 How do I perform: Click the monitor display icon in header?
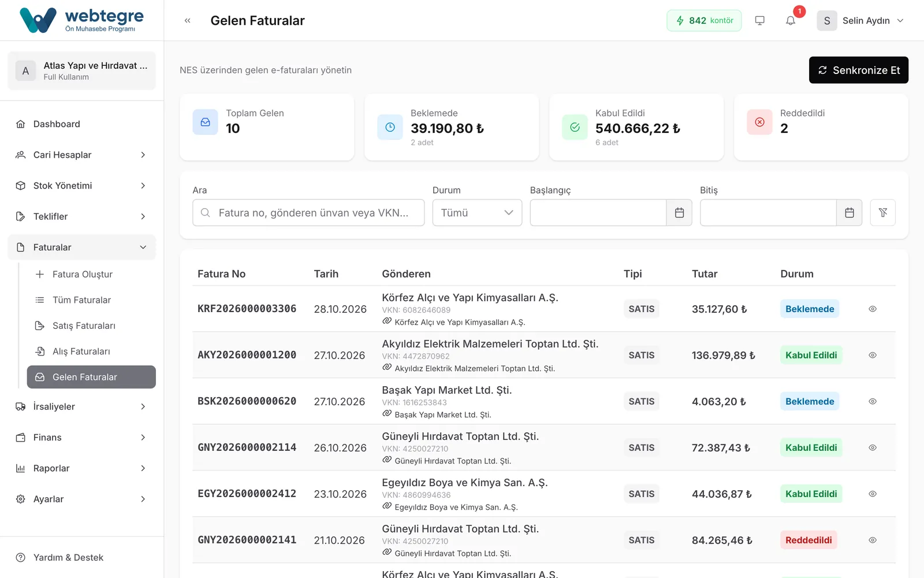click(x=759, y=20)
